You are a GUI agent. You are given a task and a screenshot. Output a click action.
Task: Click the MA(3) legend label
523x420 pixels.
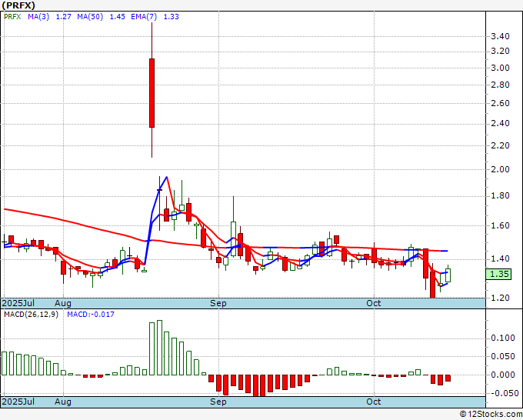pyautogui.click(x=38, y=17)
